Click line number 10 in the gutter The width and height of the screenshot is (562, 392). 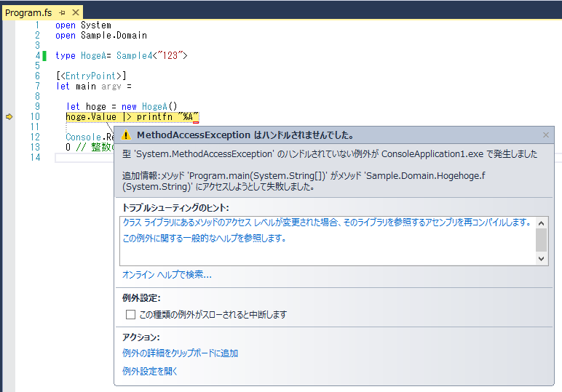coord(35,116)
